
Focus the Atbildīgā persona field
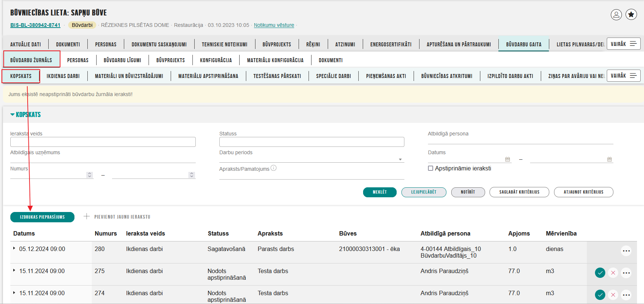pyautogui.click(x=521, y=140)
